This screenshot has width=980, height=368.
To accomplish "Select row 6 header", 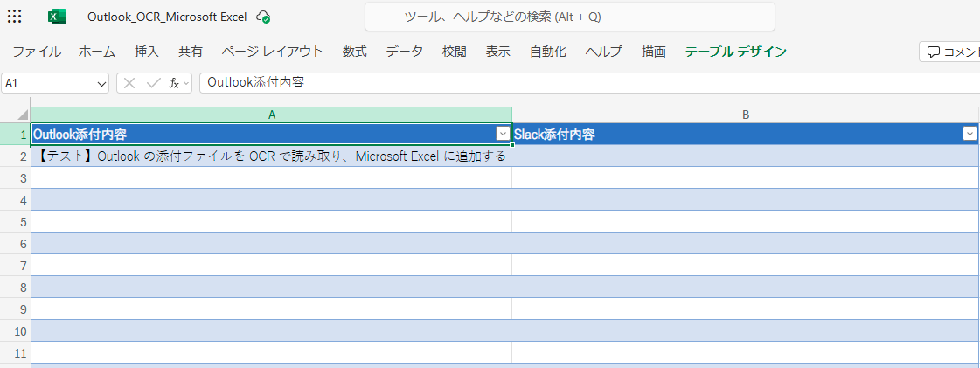I will (x=15, y=244).
